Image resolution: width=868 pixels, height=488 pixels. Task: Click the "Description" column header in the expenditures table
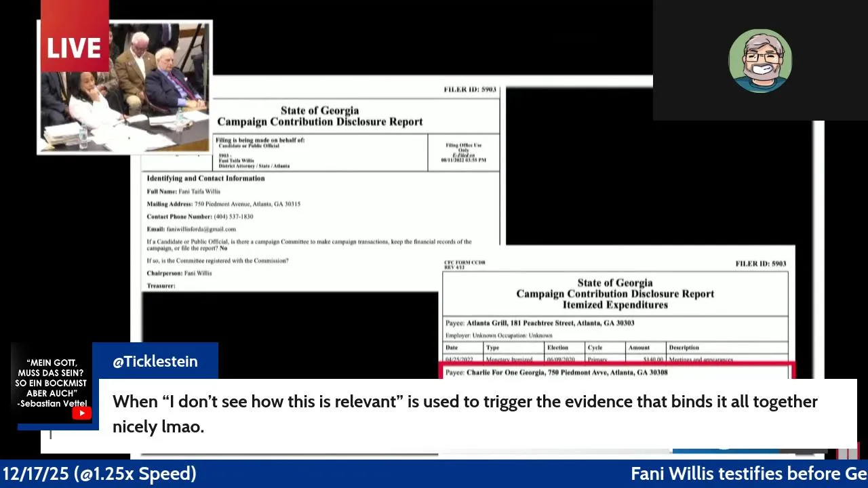click(684, 348)
